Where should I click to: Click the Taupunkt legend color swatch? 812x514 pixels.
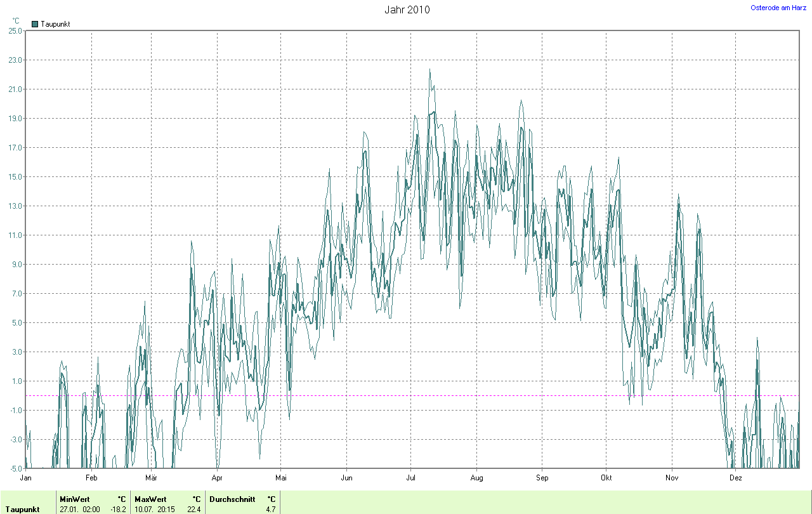pyautogui.click(x=35, y=24)
